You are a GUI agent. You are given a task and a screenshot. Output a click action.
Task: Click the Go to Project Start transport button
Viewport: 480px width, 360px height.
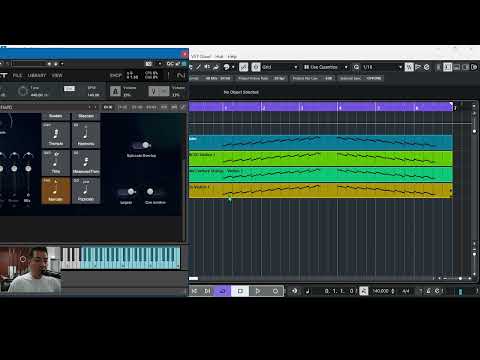tap(194, 291)
